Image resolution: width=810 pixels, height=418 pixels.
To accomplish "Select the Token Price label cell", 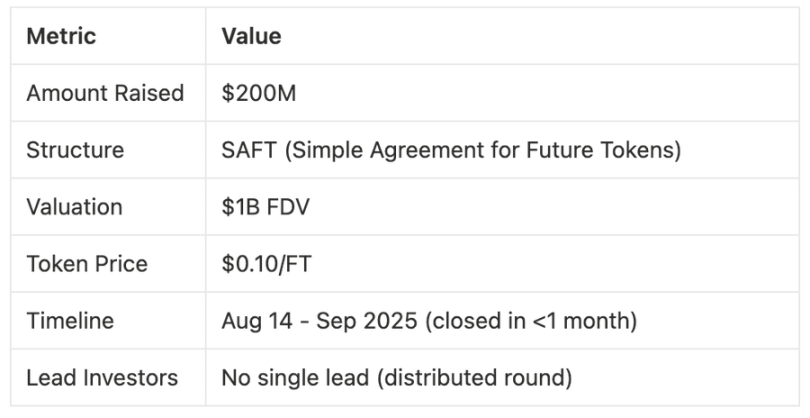I will 86,264.
